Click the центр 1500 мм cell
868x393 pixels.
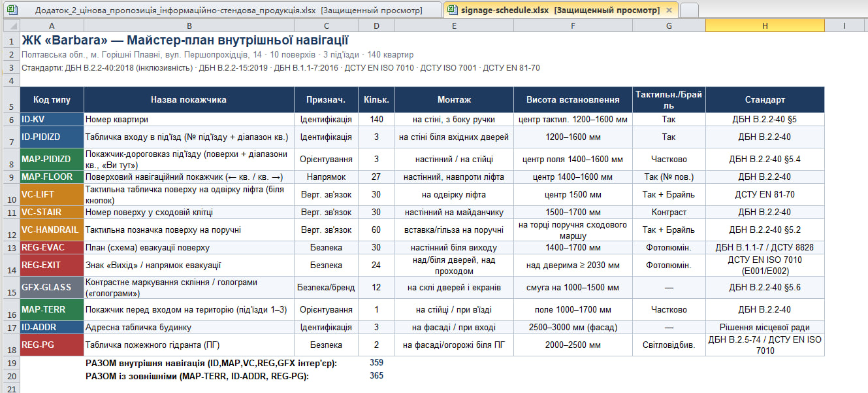tap(573, 195)
